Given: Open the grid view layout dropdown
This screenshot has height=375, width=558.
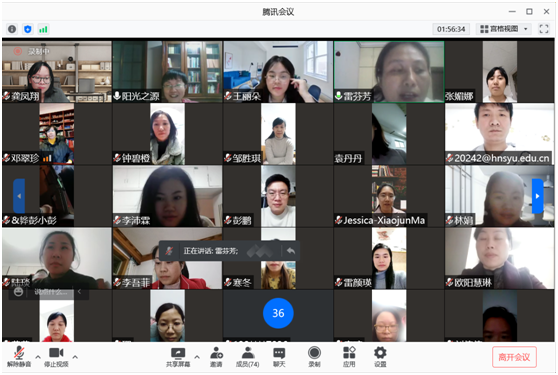Looking at the screenshot, I should [x=504, y=29].
